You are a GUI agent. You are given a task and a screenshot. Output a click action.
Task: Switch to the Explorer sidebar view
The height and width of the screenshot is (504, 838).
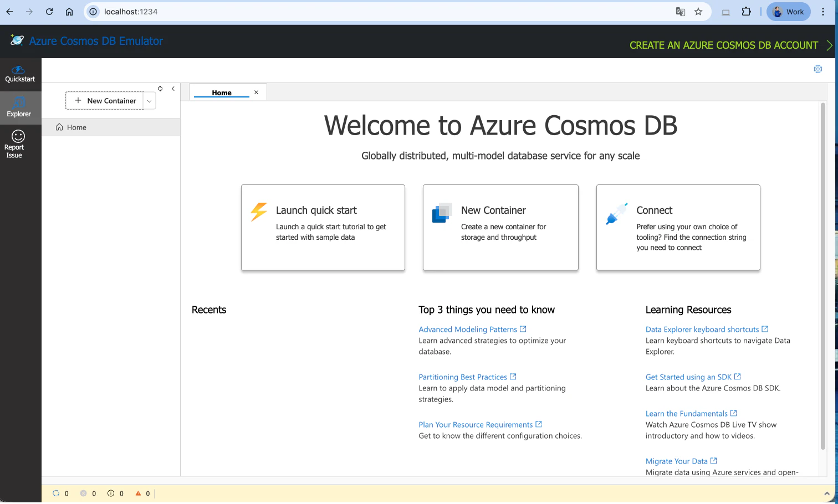point(20,107)
